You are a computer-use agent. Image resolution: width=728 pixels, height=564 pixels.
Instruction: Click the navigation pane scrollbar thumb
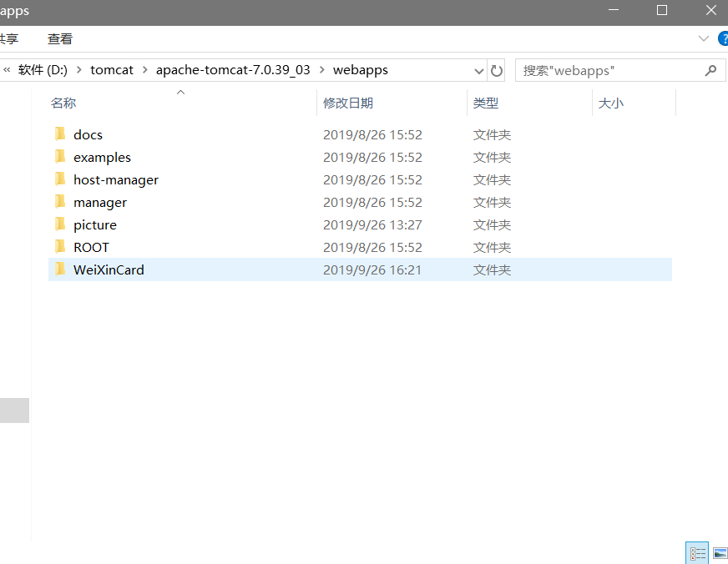(14, 410)
